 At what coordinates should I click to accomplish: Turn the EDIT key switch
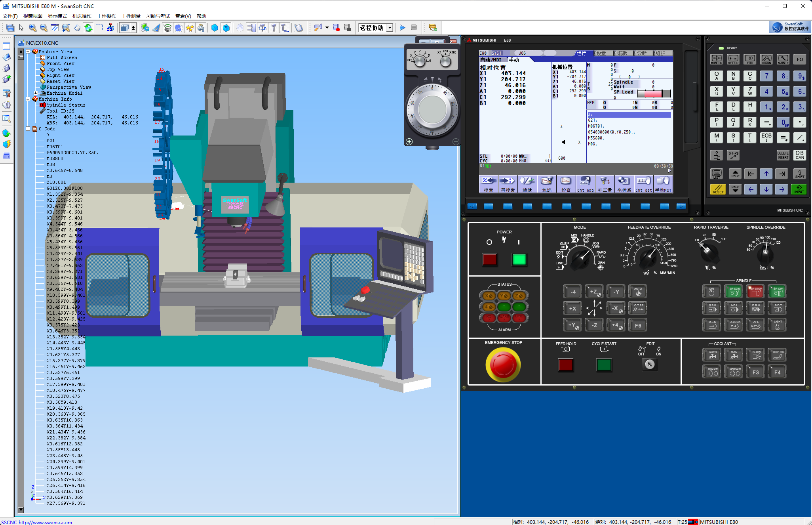(649, 364)
